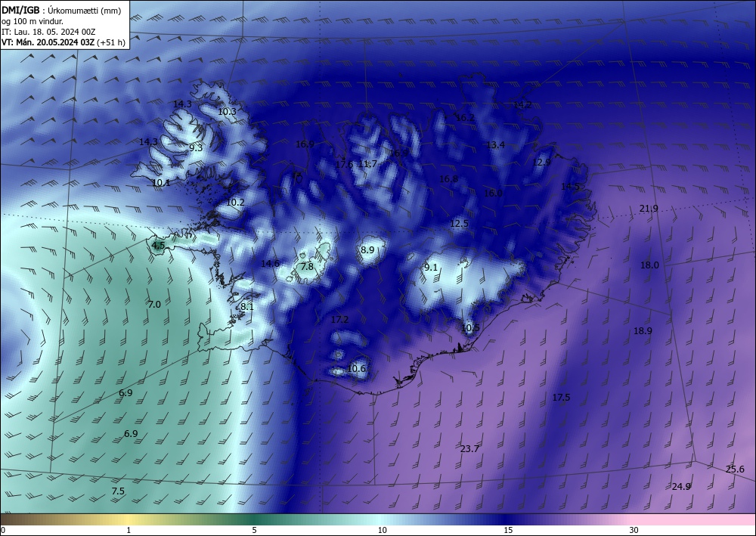Select the init time 'IT: Lau. 18. 05. 2024 00Z'
The width and height of the screenshot is (756, 536).
[x=48, y=32]
